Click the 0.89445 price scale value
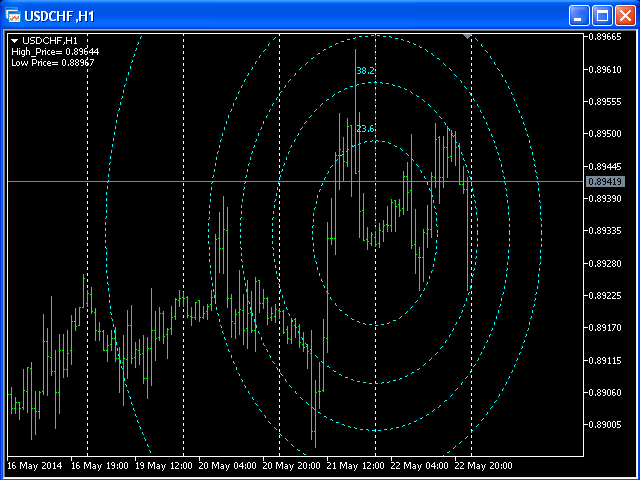 605,167
